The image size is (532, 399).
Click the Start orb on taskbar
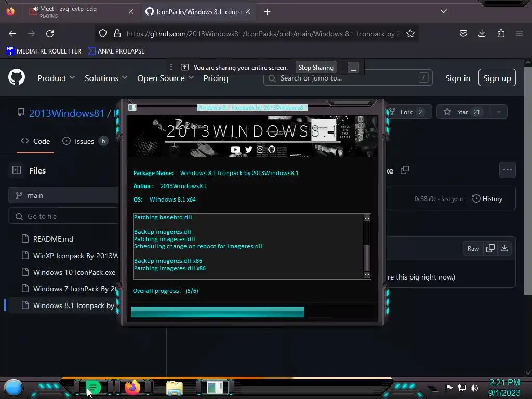tap(14, 388)
